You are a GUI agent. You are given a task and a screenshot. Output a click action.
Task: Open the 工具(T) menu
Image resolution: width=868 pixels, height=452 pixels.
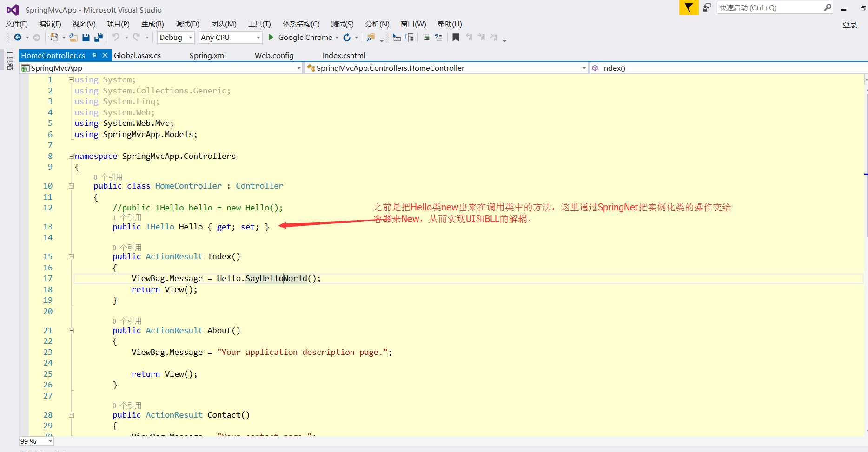pyautogui.click(x=259, y=24)
